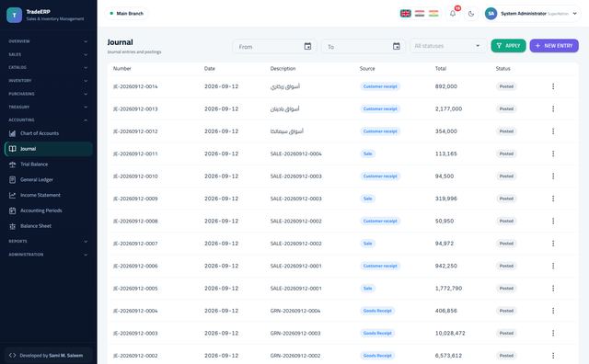Image resolution: width=589 pixels, height=364 pixels.
Task: Open Chart of Accounts page
Action: tap(49, 133)
